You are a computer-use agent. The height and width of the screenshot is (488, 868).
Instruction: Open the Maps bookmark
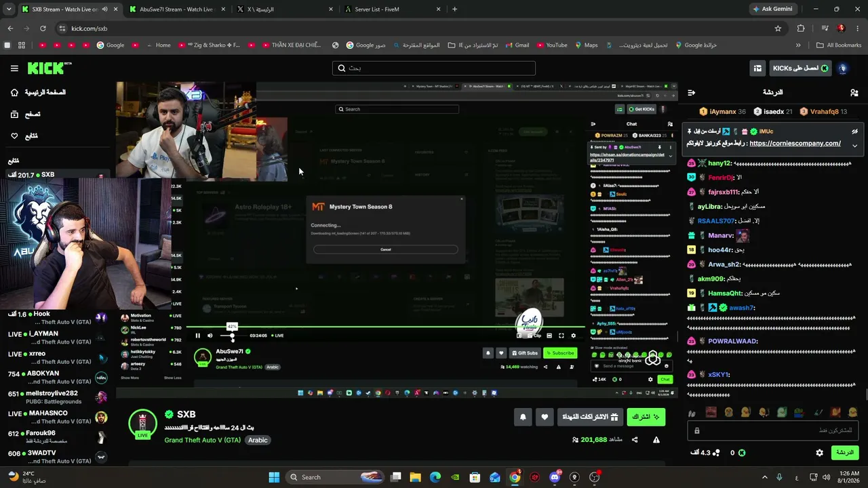(x=586, y=45)
